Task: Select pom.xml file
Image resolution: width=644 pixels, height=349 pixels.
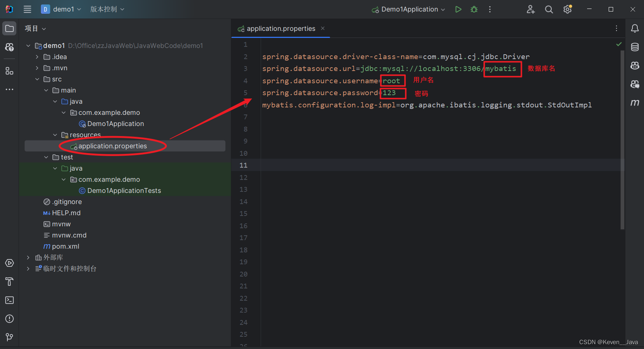Action: click(x=61, y=246)
